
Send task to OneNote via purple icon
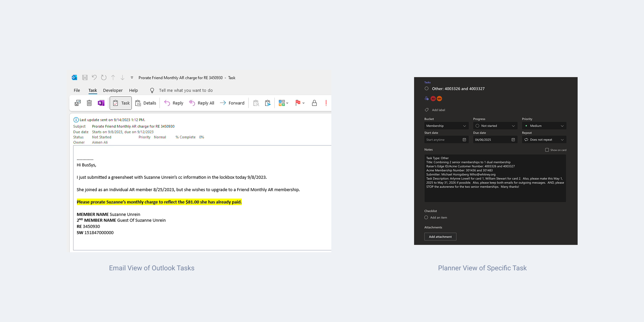pos(101,103)
